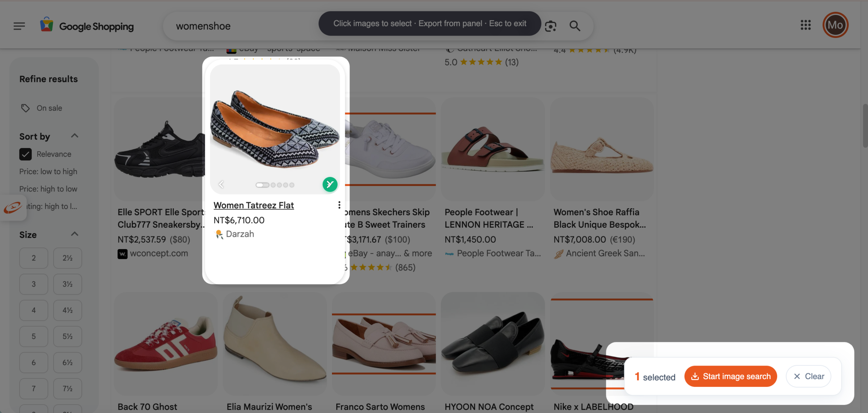Click the green selection badge on Tatreez Flat
This screenshot has height=413, width=868.
330,184
